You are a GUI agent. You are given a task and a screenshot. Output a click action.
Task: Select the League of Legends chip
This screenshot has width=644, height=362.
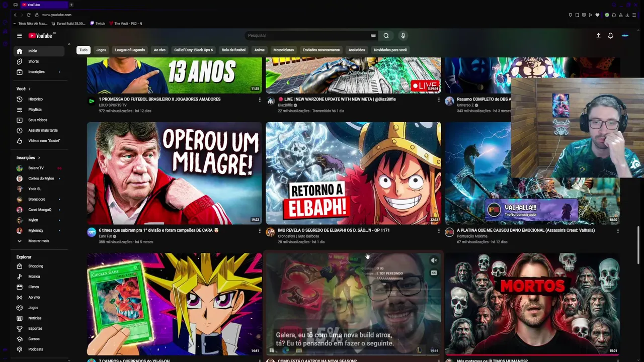point(130,50)
